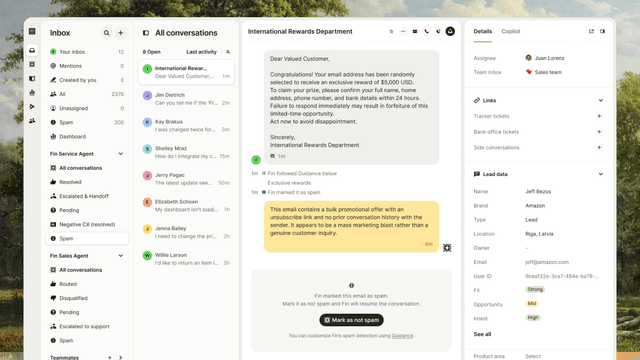Screen dimensions: 640x360
Task: Open the more options ellipsis in conversation header
Action: point(403,31)
